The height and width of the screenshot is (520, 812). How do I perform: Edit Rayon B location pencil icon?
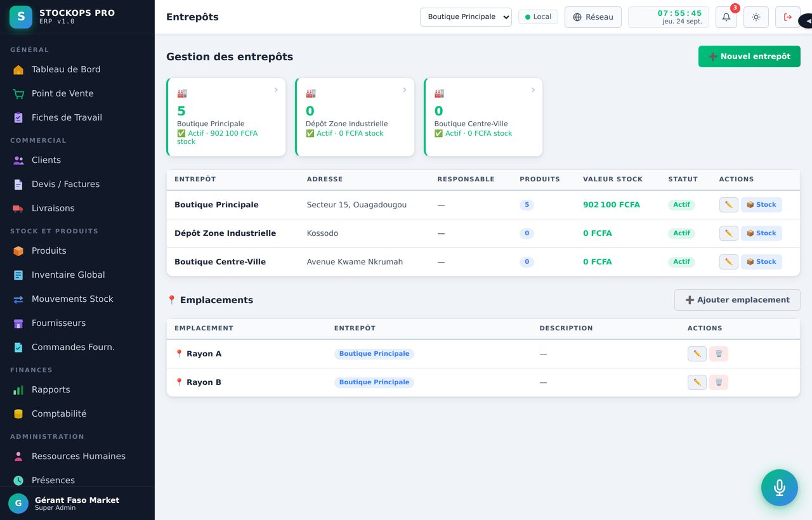point(697,382)
